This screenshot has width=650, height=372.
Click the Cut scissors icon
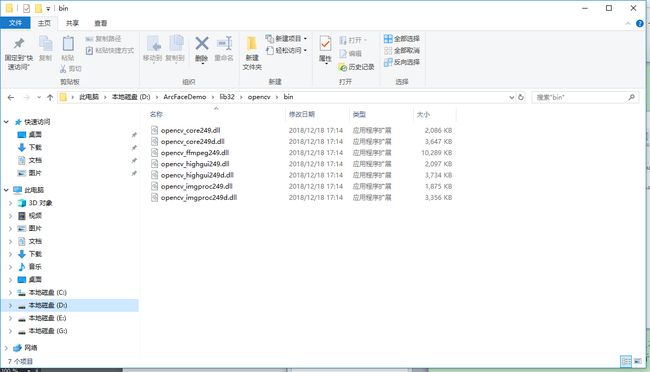point(63,69)
